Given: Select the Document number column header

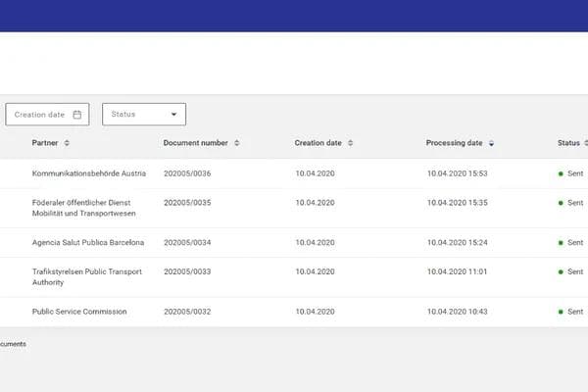Looking at the screenshot, I should point(196,143).
